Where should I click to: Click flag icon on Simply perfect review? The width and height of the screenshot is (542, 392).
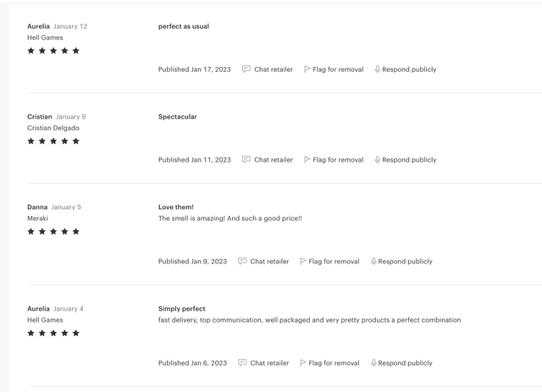(x=303, y=363)
